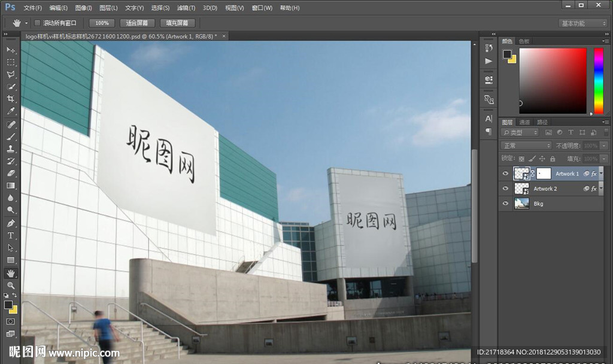This screenshot has width=613, height=364.
Task: Click the rainbow hue slider strip
Action: click(598, 80)
